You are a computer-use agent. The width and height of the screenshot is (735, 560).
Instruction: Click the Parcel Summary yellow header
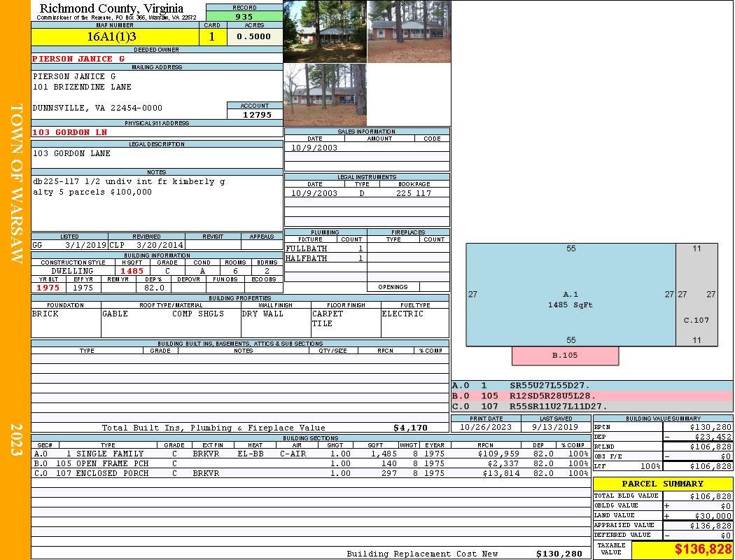tap(663, 484)
